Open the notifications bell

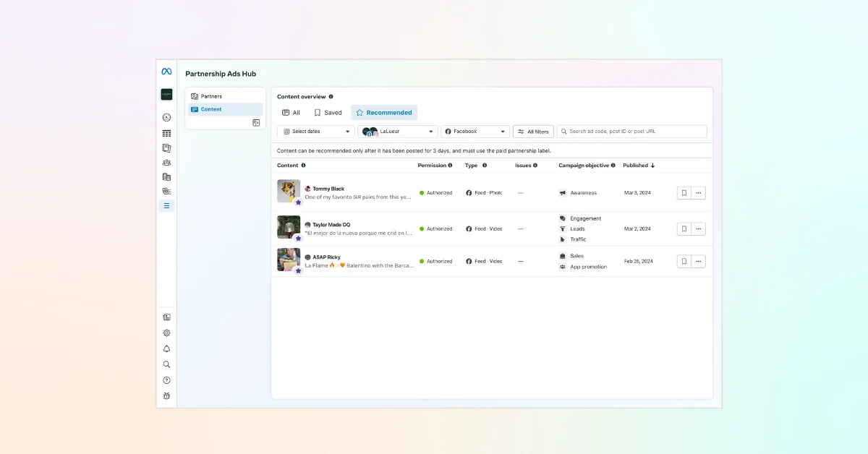click(166, 349)
